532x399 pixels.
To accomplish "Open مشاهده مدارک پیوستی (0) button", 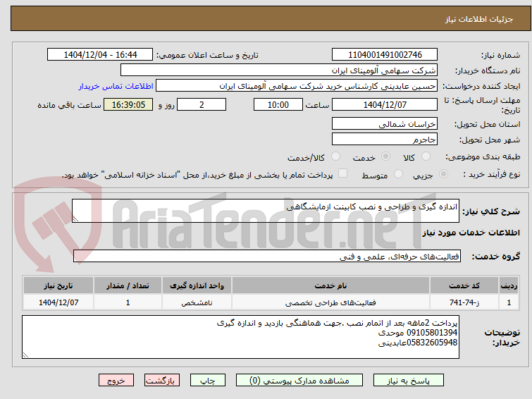I will click(299, 381).
